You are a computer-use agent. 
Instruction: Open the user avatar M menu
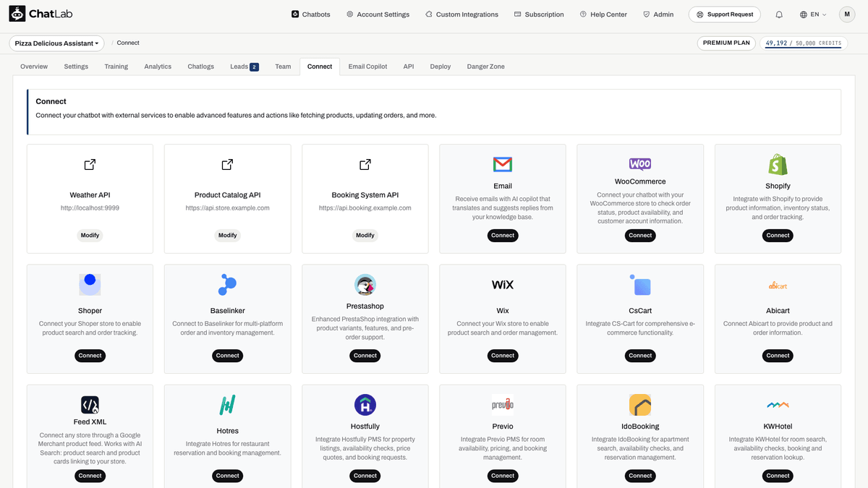tap(847, 14)
